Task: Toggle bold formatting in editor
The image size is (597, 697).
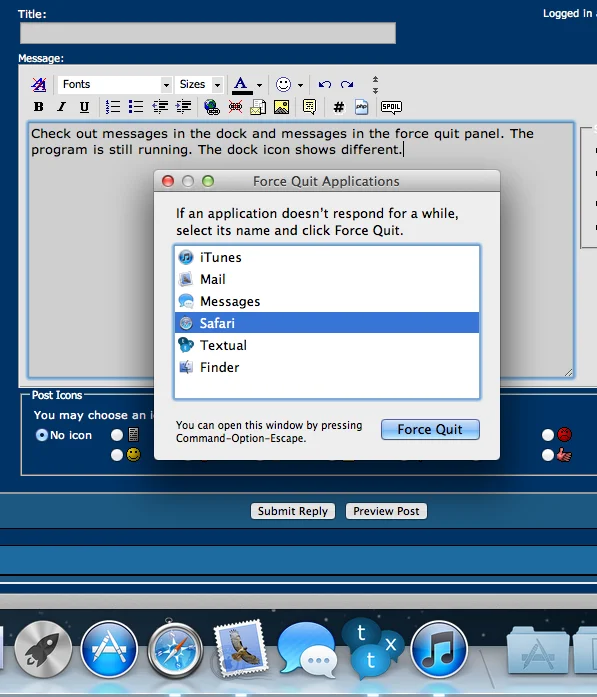Action: pyautogui.click(x=39, y=107)
